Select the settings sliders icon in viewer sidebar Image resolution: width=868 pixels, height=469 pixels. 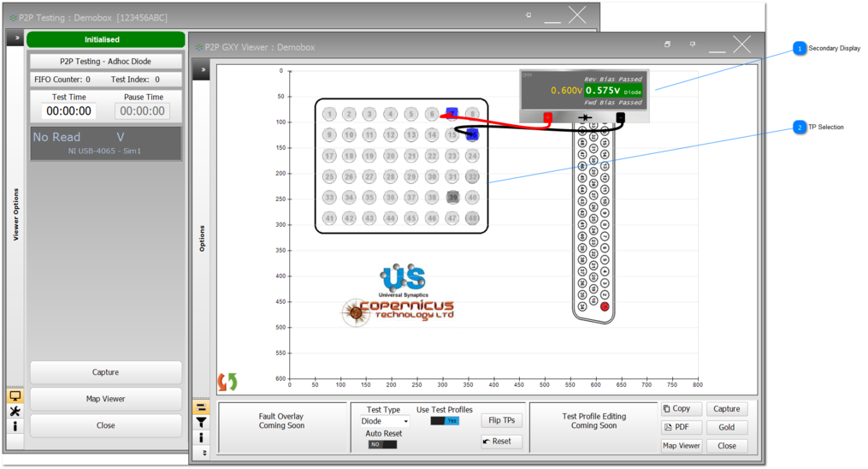[x=202, y=407]
